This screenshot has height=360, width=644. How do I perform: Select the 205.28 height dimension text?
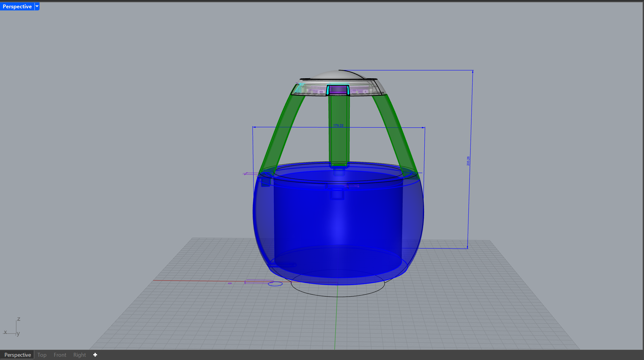(x=468, y=161)
